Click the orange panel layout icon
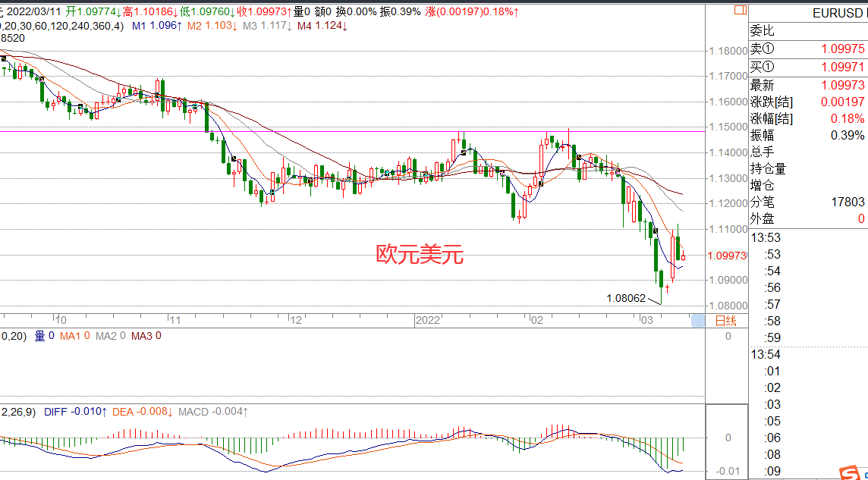 [740, 10]
